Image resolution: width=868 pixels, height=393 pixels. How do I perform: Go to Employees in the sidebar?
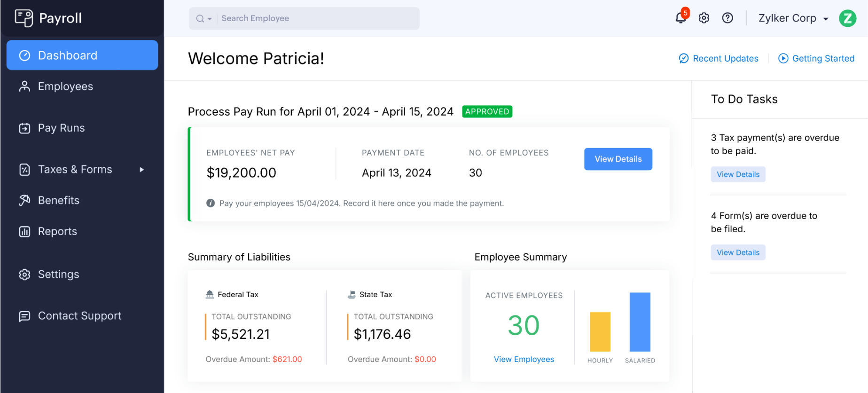point(65,86)
